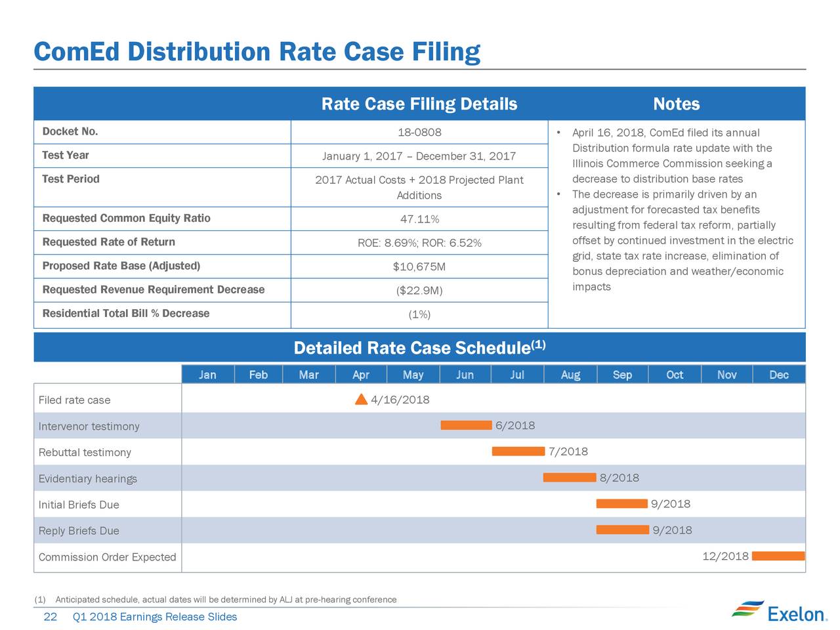Select the Mar month header
Image resolution: width=840 pixels, height=630 pixels.
pos(309,375)
